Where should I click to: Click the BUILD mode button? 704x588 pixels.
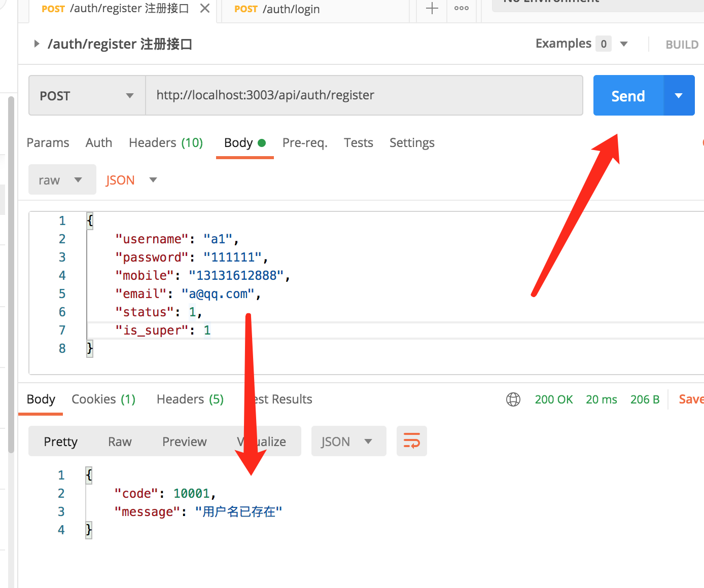[x=682, y=45]
